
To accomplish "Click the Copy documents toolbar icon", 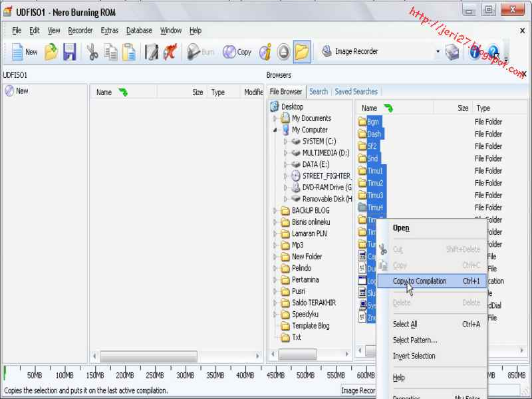I will click(x=110, y=52).
